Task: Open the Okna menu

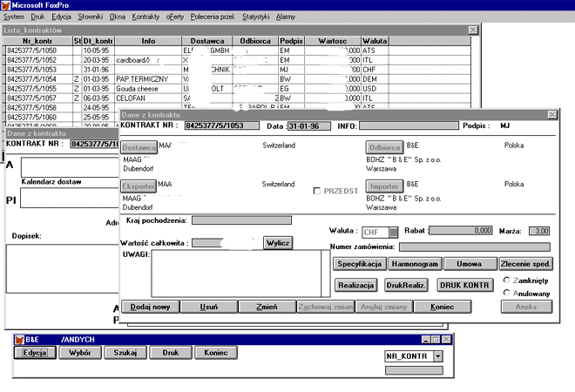Action: (x=118, y=17)
